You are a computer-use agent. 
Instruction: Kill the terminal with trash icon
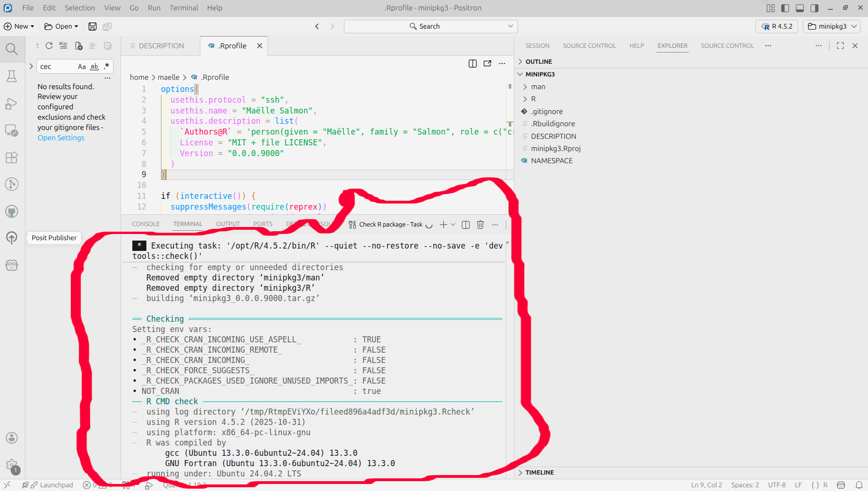click(x=480, y=225)
